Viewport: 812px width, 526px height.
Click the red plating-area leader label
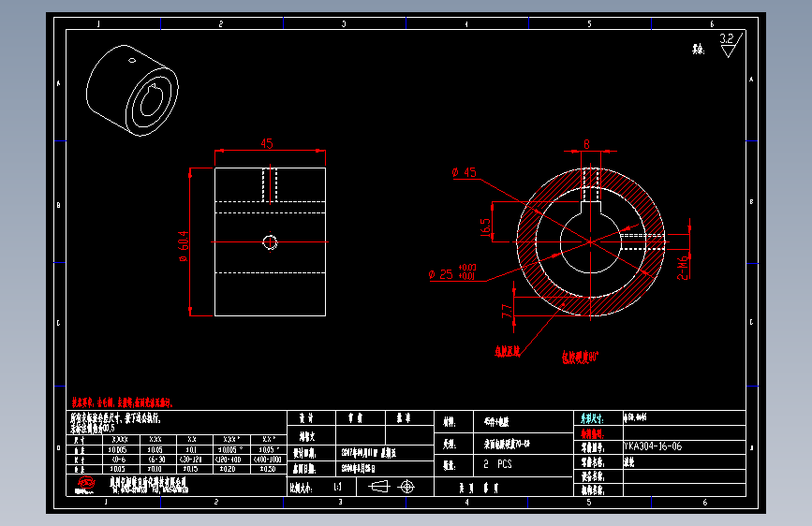(x=507, y=352)
